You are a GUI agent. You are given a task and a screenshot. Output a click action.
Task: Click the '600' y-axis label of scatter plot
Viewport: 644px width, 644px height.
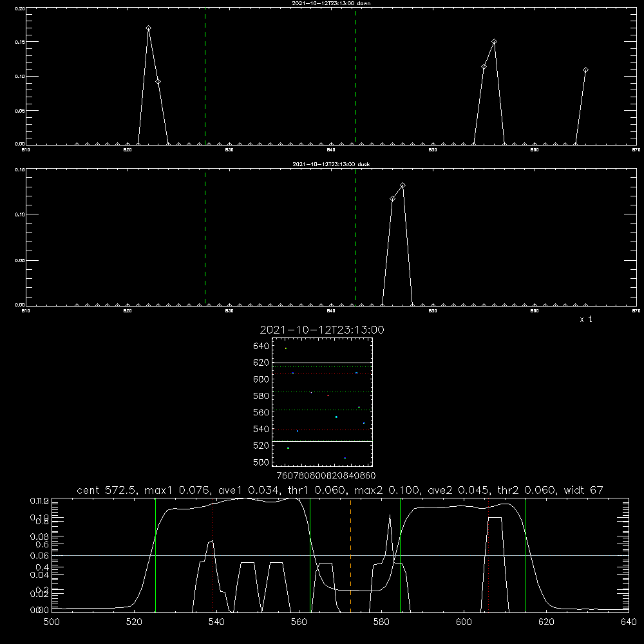pyautogui.click(x=261, y=379)
